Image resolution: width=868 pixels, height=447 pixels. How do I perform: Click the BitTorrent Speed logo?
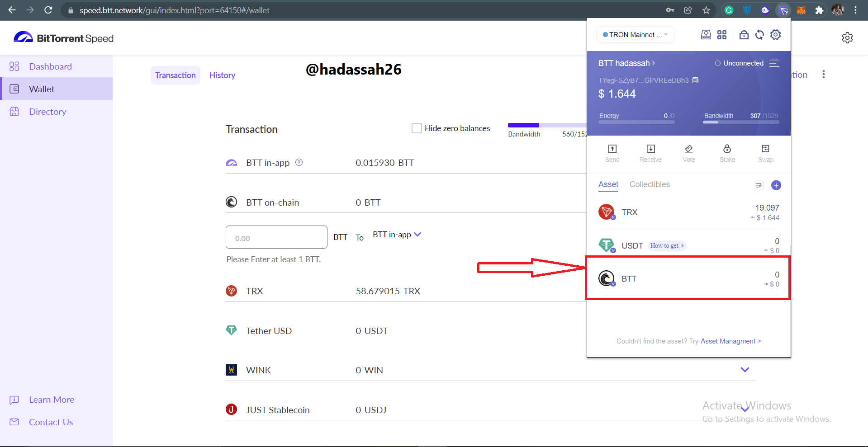[63, 38]
